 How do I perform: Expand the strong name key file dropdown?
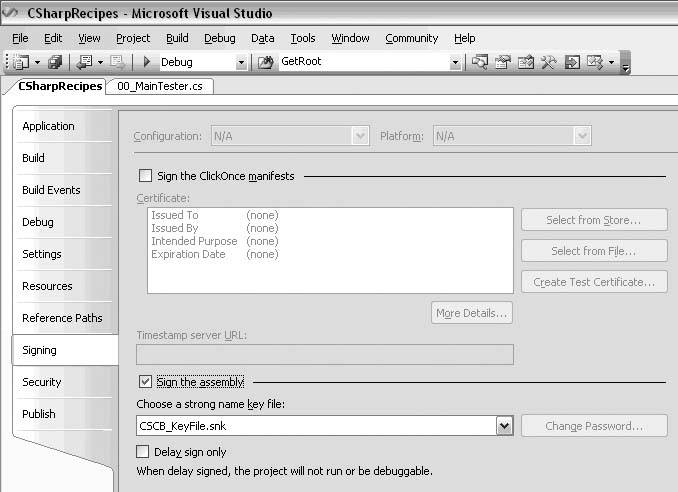pos(504,426)
